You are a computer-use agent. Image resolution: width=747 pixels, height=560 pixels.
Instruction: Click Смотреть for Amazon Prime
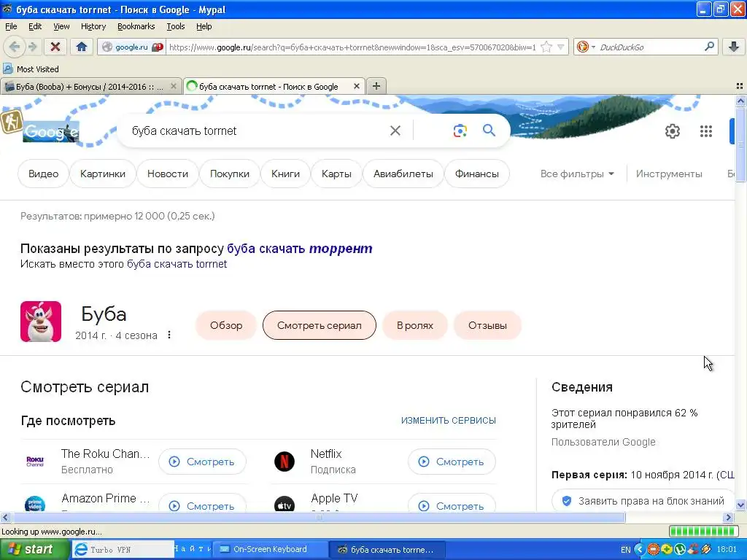coord(203,504)
